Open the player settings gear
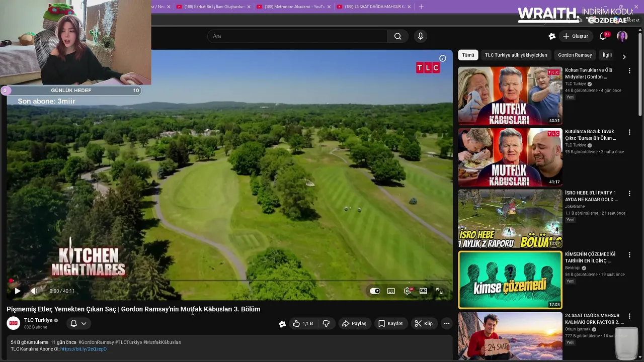Screen dimensions: 644x362 pos(408,291)
